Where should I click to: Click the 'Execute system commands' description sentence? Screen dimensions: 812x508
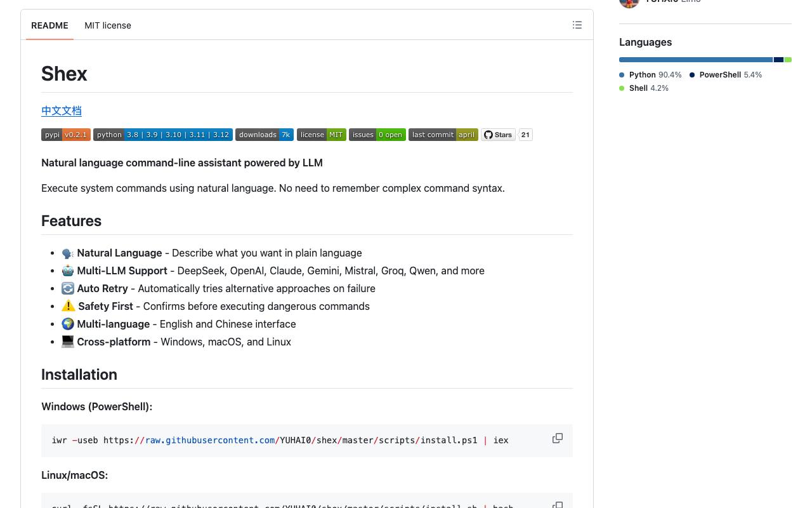point(273,188)
